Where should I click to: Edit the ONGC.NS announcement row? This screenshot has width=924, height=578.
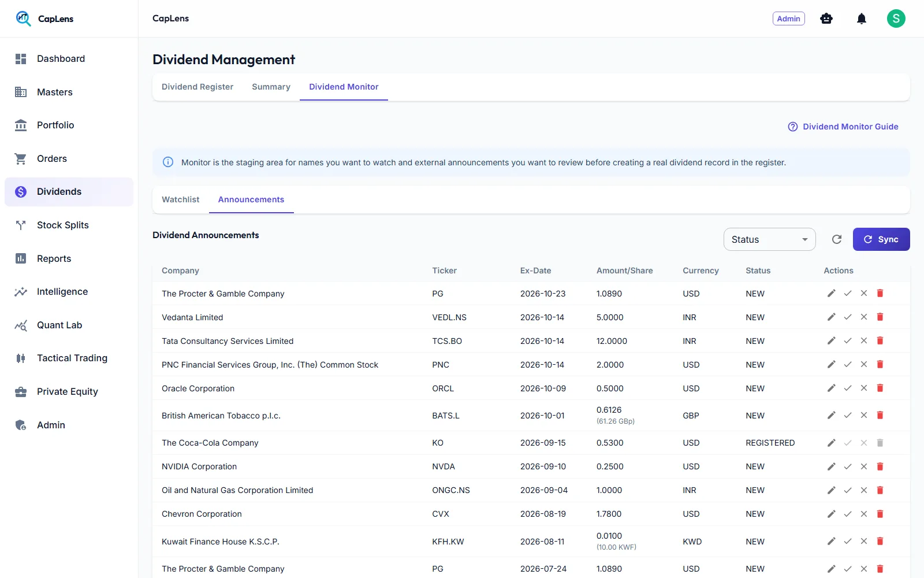pos(832,490)
